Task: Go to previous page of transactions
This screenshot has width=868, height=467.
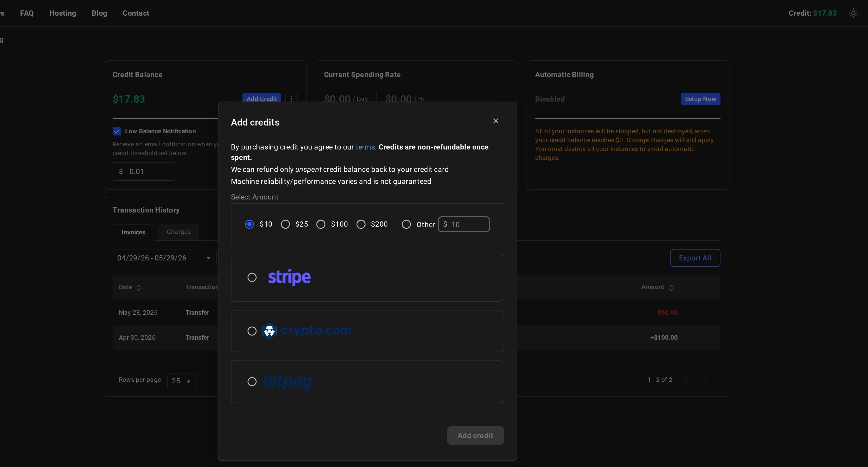Action: 685,380
